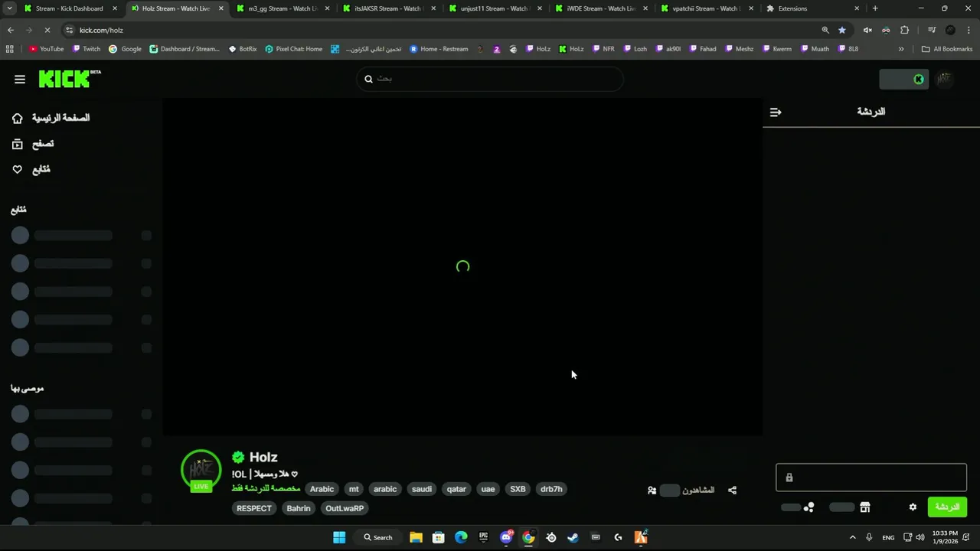
Task: Select the Bahrin tag
Action: 299,508
